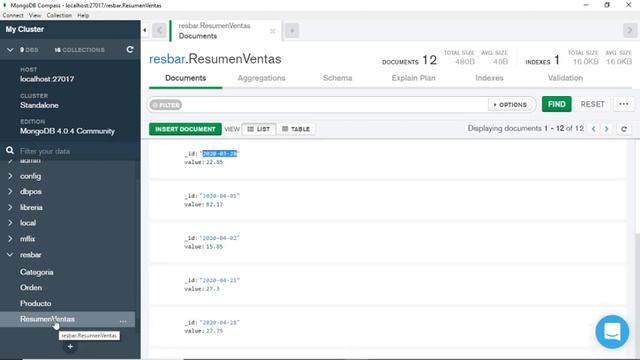Collapse the sidebar with arrow toggle
The height and width of the screenshot is (360, 640).
(144, 30)
